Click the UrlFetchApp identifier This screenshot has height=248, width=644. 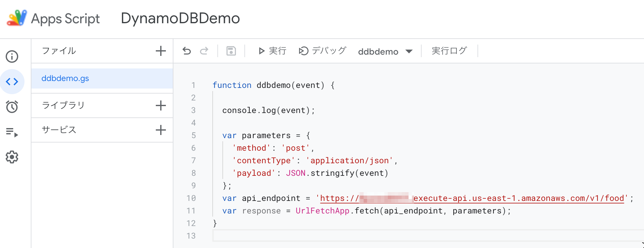click(x=322, y=211)
